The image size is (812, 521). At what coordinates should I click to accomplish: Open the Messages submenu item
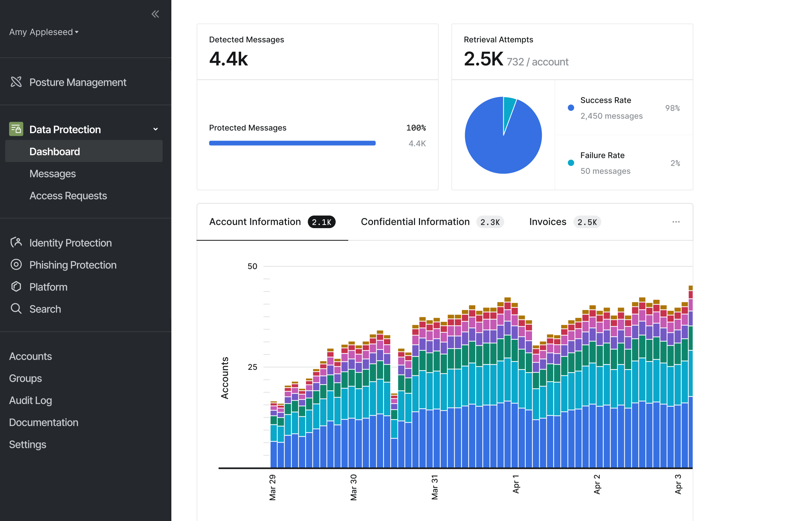pyautogui.click(x=52, y=174)
